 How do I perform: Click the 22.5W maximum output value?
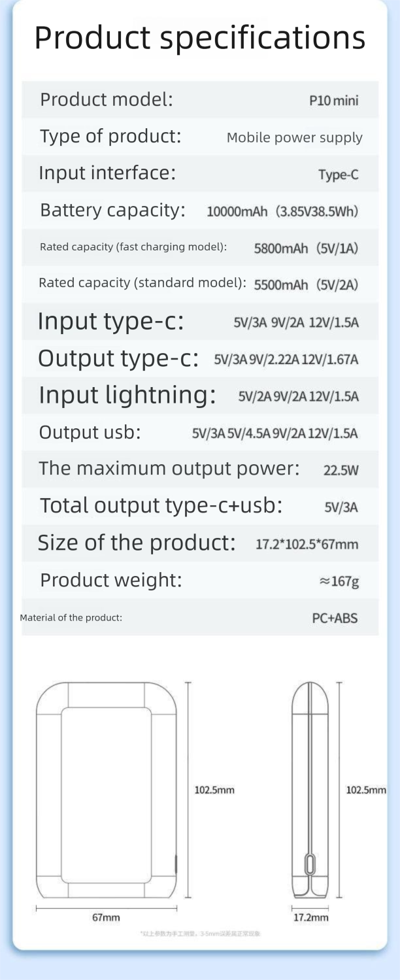(341, 470)
